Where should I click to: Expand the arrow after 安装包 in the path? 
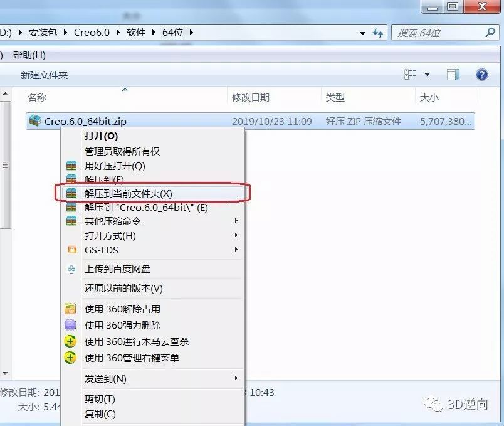coord(65,33)
